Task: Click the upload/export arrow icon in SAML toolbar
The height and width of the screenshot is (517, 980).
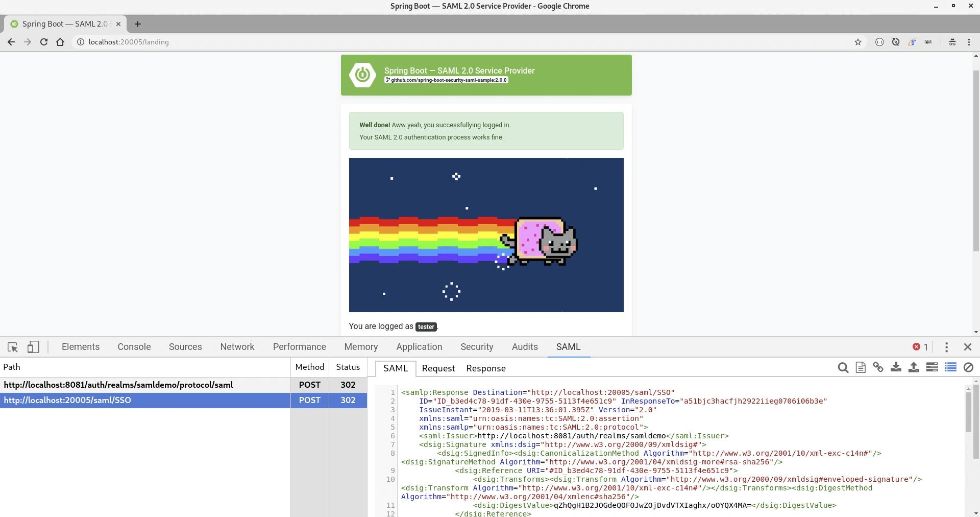Action: tap(914, 367)
